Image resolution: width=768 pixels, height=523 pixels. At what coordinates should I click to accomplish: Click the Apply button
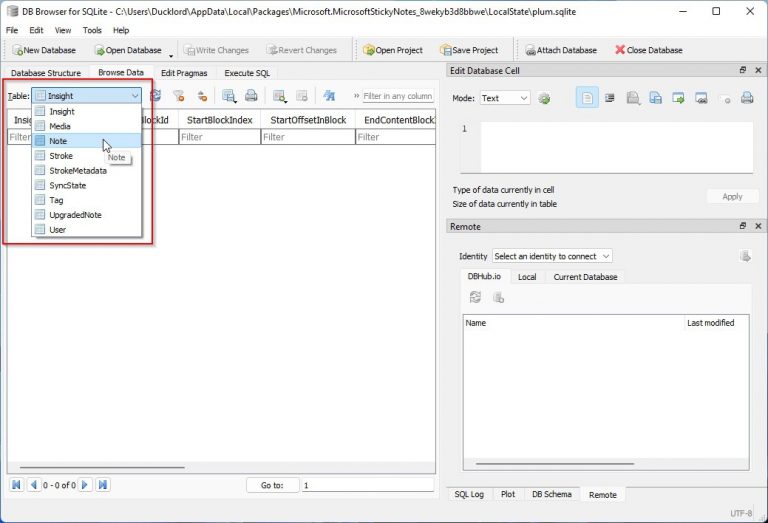(x=732, y=196)
